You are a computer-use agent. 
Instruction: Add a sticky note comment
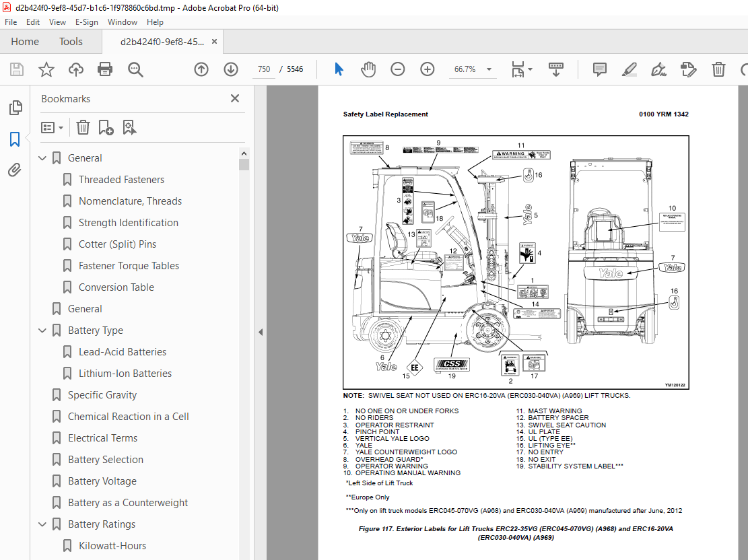pyautogui.click(x=600, y=69)
